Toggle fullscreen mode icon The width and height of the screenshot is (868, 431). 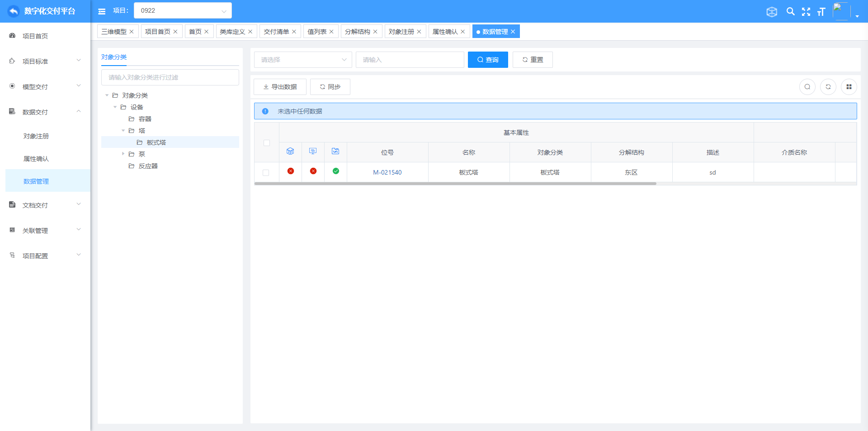(x=806, y=12)
